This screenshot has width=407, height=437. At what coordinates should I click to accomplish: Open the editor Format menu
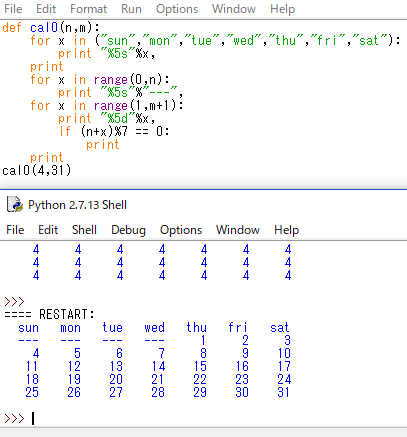click(x=88, y=9)
